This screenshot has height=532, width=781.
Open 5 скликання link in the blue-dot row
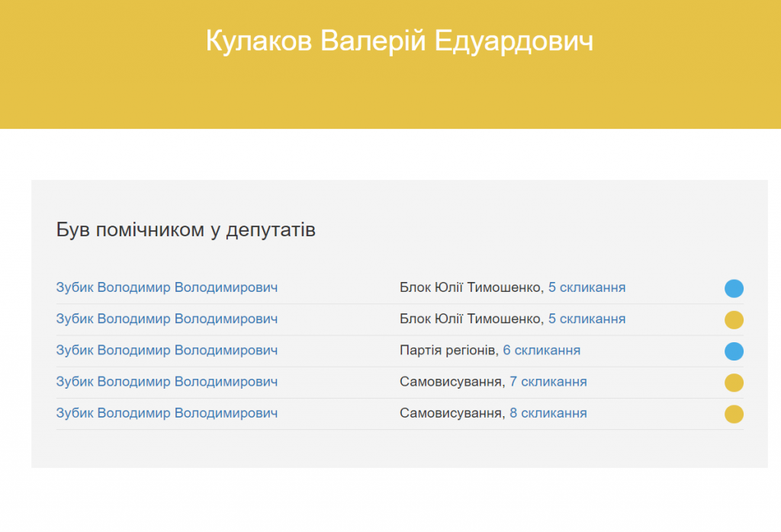(x=587, y=287)
